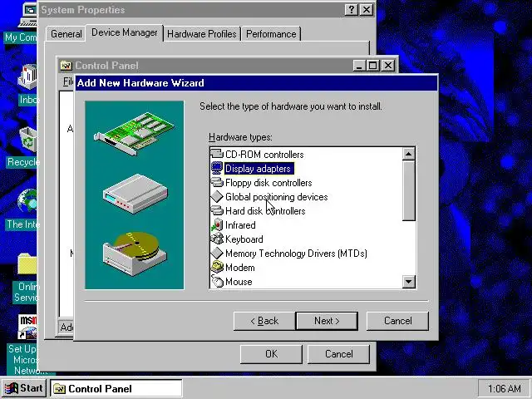Cancel the System Properties dialog

pyautogui.click(x=338, y=354)
